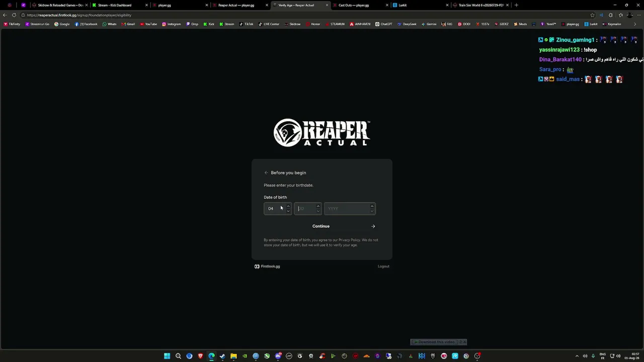644x362 pixels.
Task: Switch to the Reaper Actual — player.gg tab
Action: (x=239, y=5)
